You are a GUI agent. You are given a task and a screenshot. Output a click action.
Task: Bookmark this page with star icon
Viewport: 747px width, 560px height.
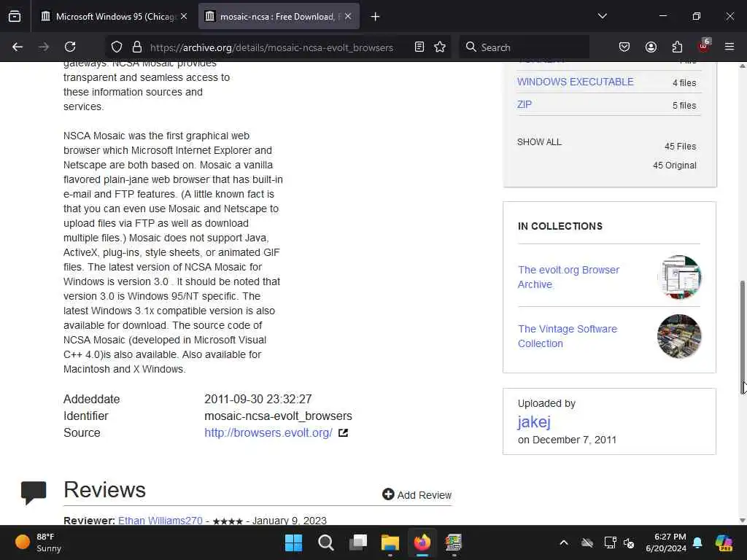[440, 47]
